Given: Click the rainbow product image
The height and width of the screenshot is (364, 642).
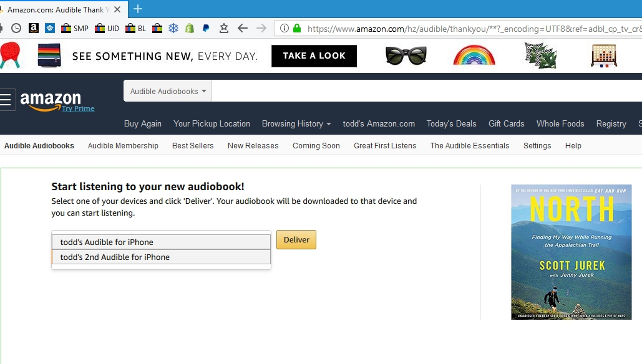Looking at the screenshot, I should 474,55.
